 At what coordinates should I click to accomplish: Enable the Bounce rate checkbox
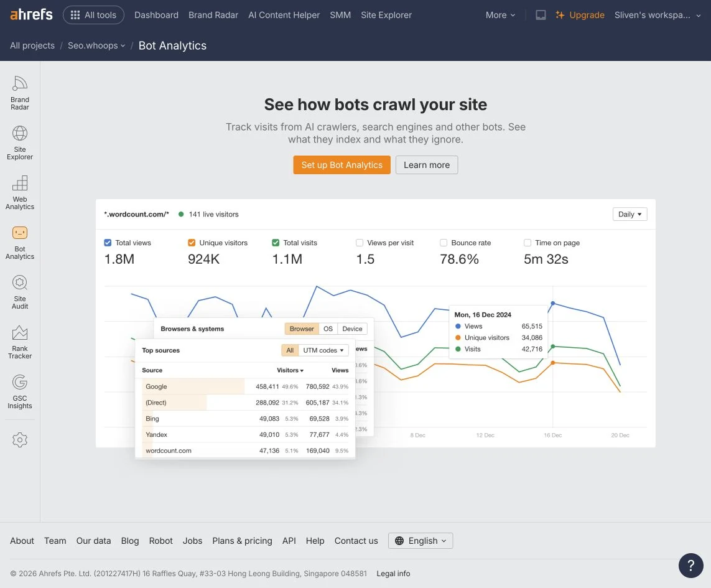point(444,243)
